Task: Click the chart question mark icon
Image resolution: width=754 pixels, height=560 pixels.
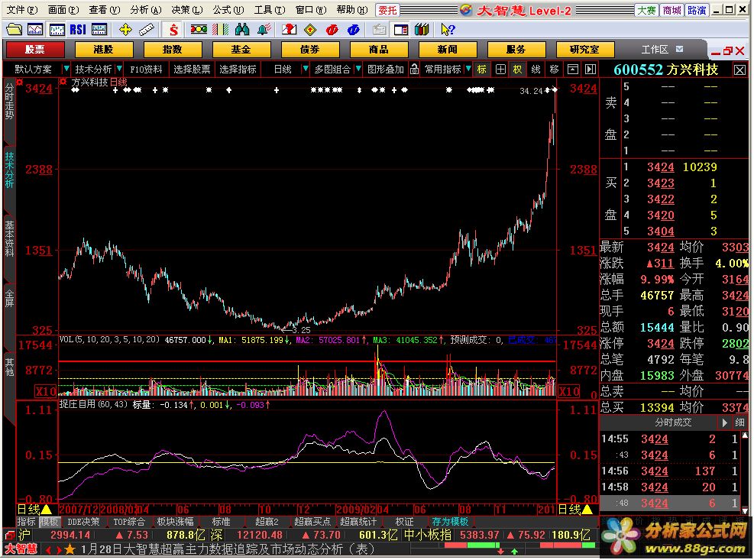Action: coord(289,30)
